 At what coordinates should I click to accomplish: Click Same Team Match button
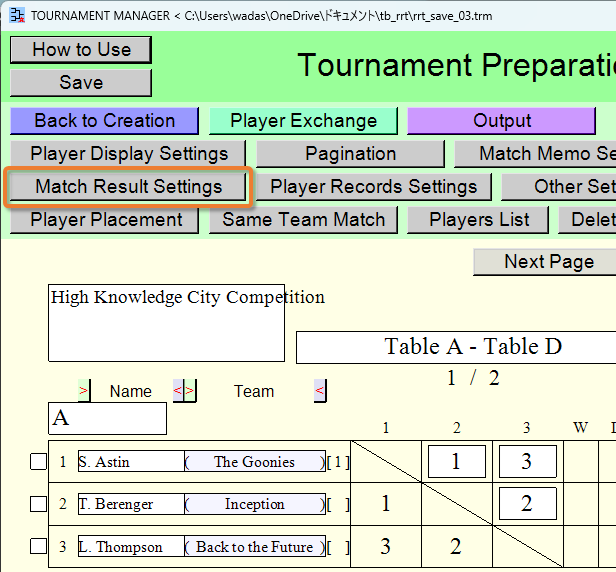tap(303, 220)
